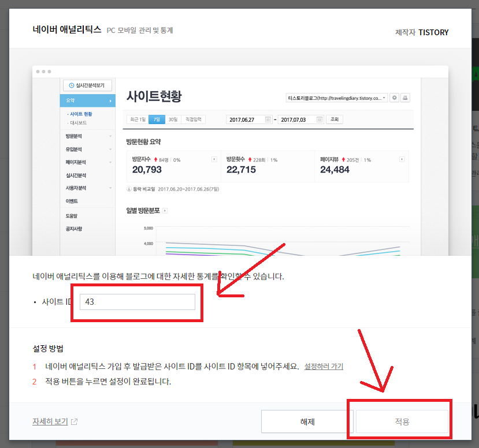Click the arrow icon beside 일별 방문분포

165,211
